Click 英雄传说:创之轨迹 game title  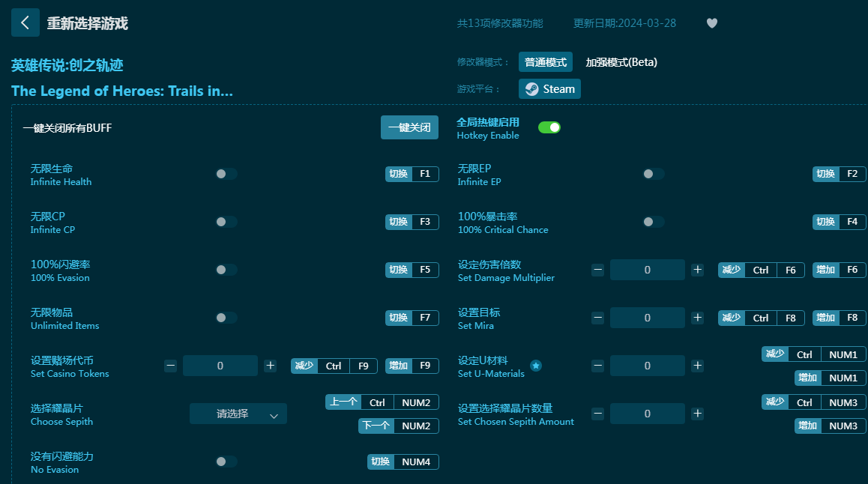coord(67,65)
